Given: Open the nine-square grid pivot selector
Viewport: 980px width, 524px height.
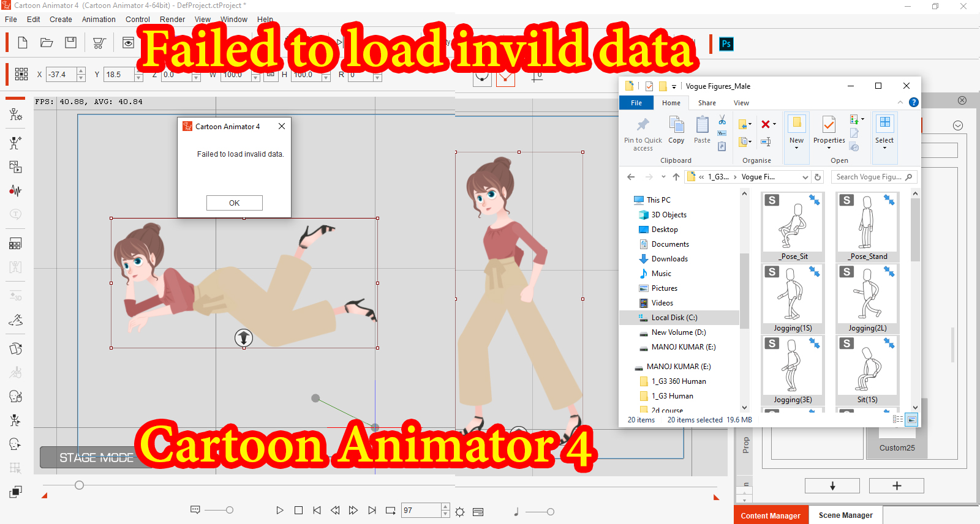Looking at the screenshot, I should pyautogui.click(x=21, y=75).
